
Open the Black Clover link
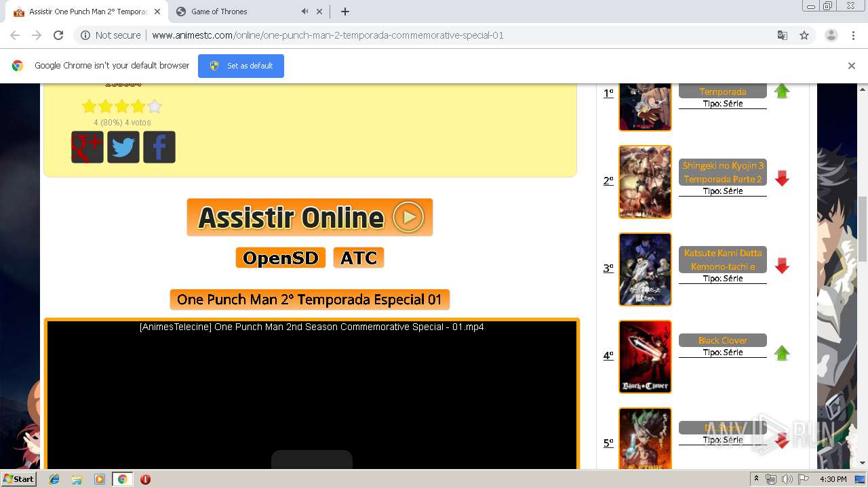coord(723,340)
